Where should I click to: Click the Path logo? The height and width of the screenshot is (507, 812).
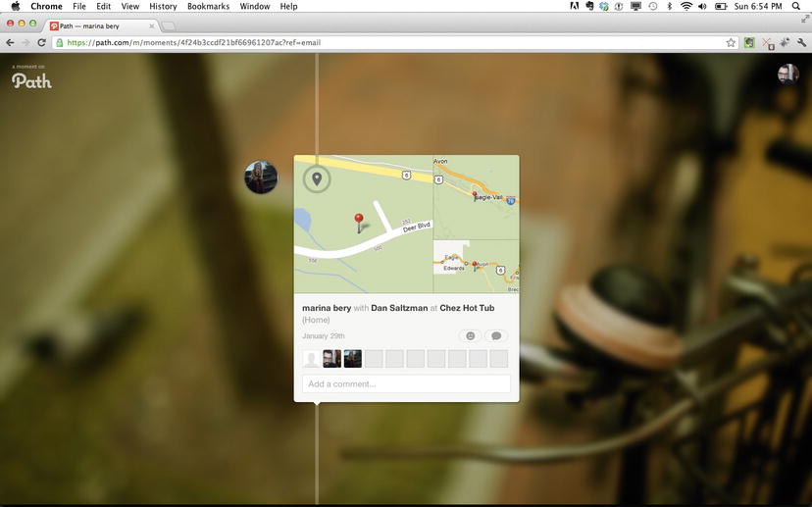click(31, 80)
